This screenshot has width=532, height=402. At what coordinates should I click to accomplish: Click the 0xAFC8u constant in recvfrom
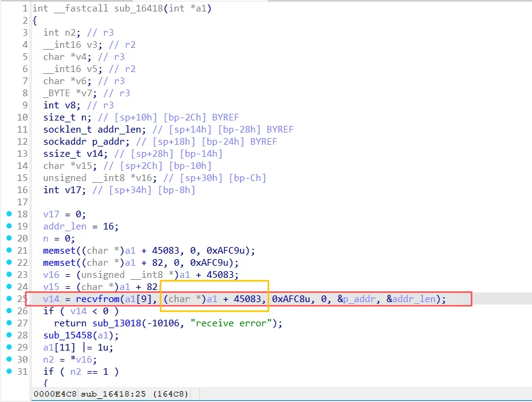(291, 299)
